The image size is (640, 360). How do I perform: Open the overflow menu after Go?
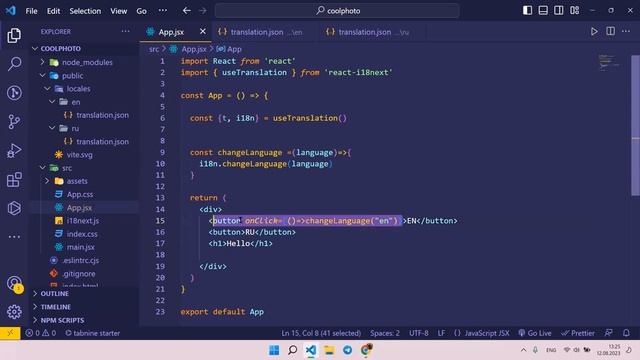[x=162, y=11]
